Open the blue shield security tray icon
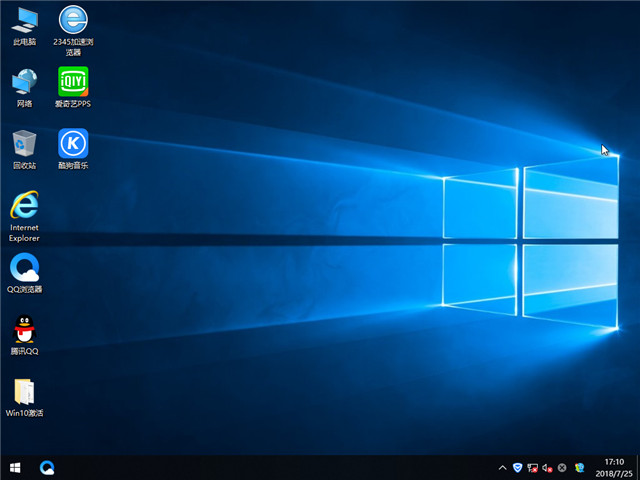This screenshot has width=640, height=480. [517, 467]
